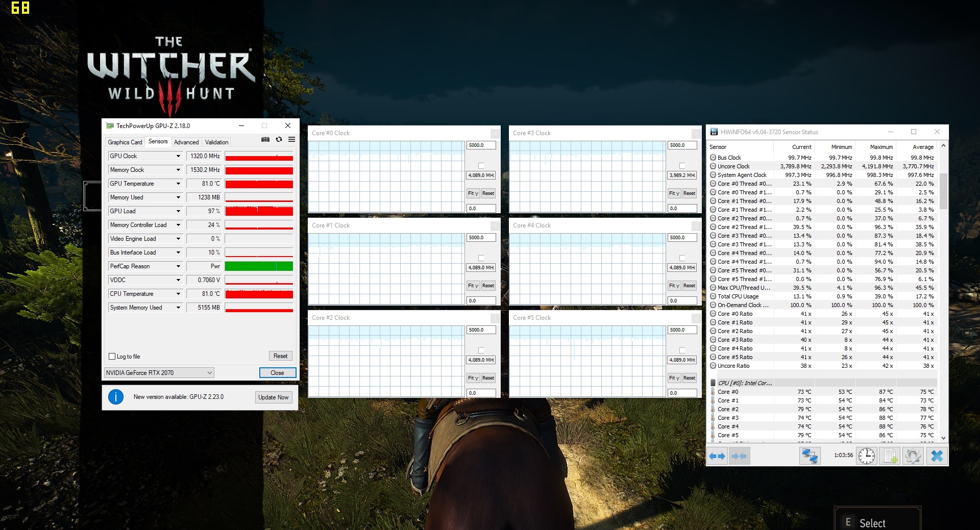
Task: Click Fit y in Core #0 Clock graph
Action: point(473,193)
